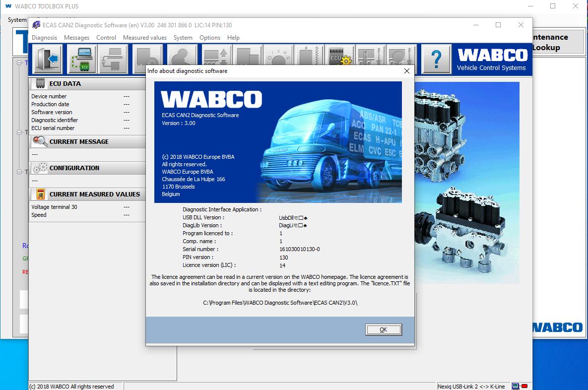Viewport: 588px width, 390px height.
Task: Click the WABCO Vehicle Control Systems logo
Action: point(492,59)
